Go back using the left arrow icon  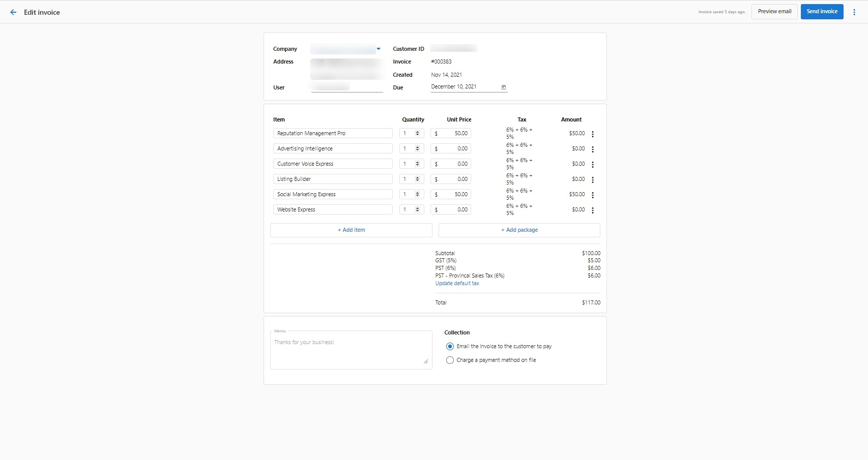click(13, 12)
